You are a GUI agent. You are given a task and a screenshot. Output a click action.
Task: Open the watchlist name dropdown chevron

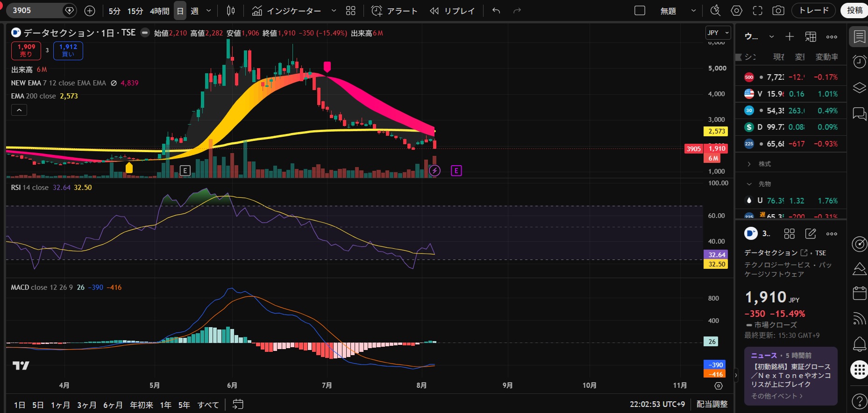pos(771,37)
